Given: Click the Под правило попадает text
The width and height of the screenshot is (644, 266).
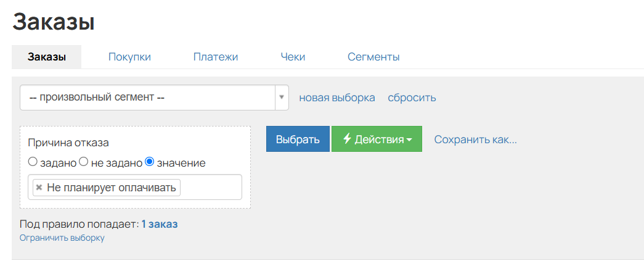Looking at the screenshot, I should (79, 225).
